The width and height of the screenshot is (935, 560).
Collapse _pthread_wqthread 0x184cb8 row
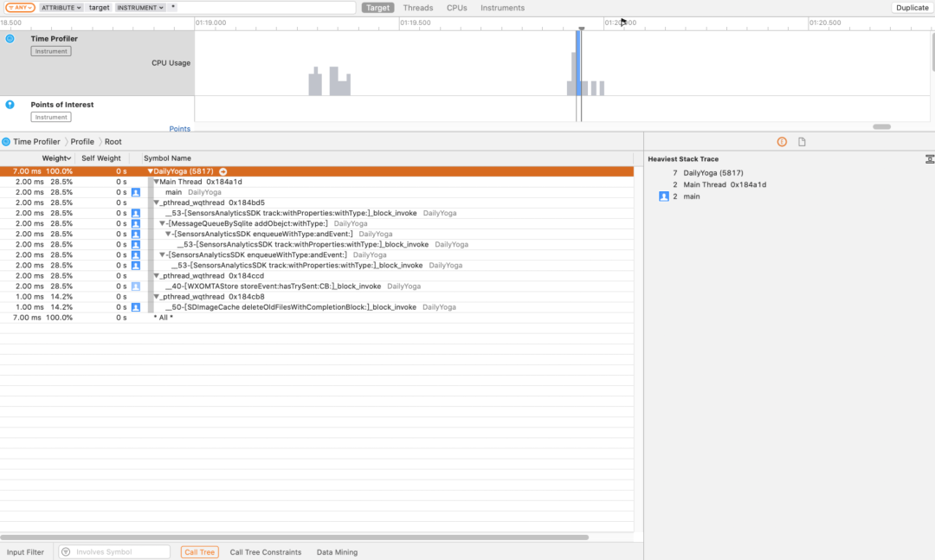pyautogui.click(x=156, y=297)
